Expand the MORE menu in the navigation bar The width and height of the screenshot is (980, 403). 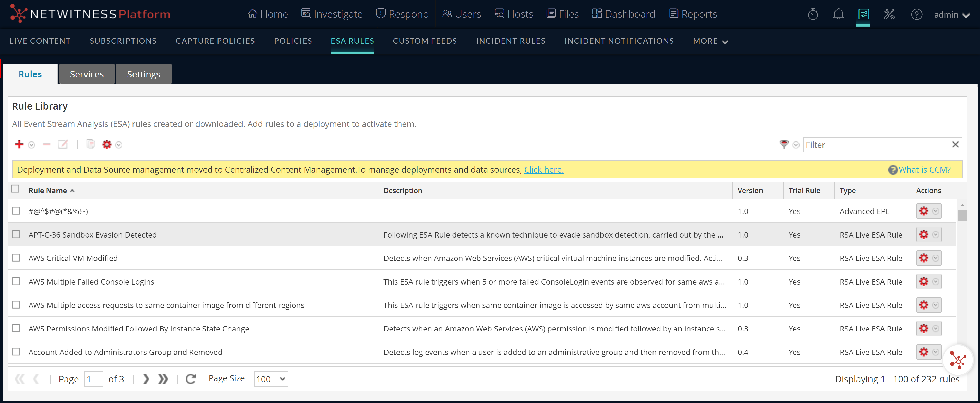coord(710,41)
